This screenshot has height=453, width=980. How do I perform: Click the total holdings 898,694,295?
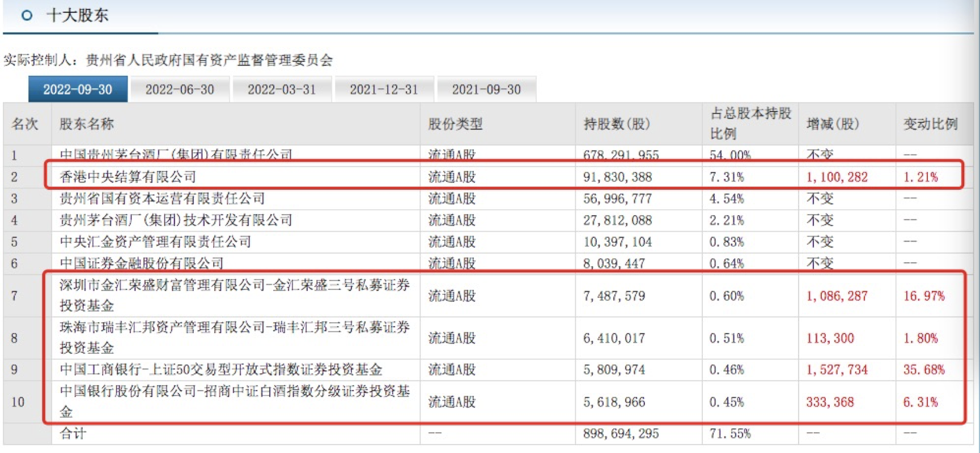tap(621, 434)
